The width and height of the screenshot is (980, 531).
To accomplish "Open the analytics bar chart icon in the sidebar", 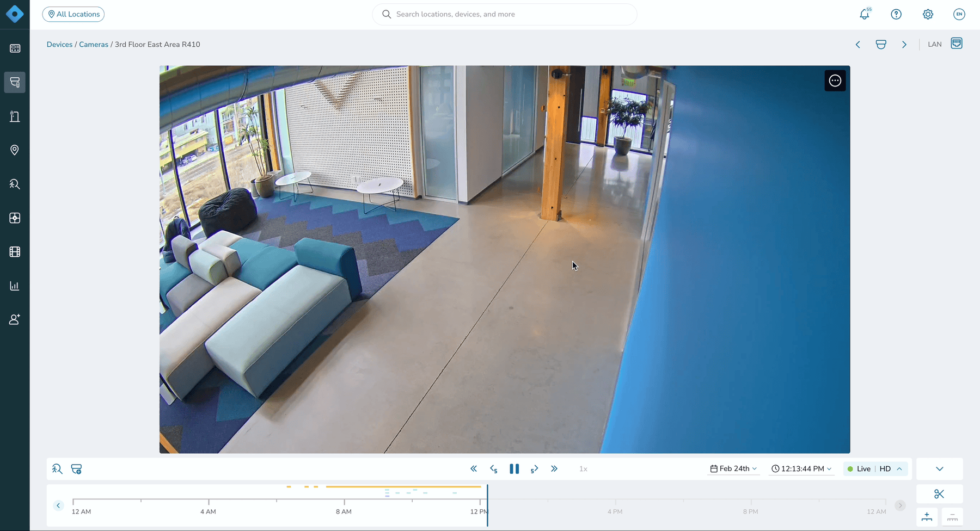I will click(15, 286).
